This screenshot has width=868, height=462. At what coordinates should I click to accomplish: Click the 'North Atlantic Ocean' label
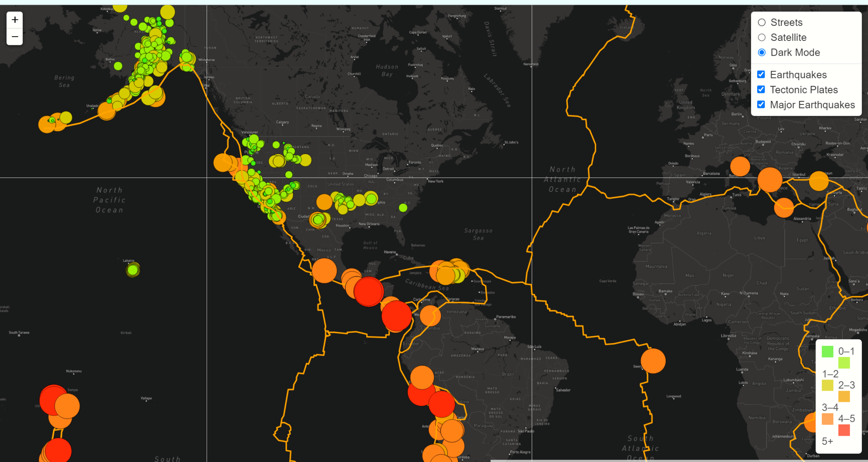coord(563,179)
